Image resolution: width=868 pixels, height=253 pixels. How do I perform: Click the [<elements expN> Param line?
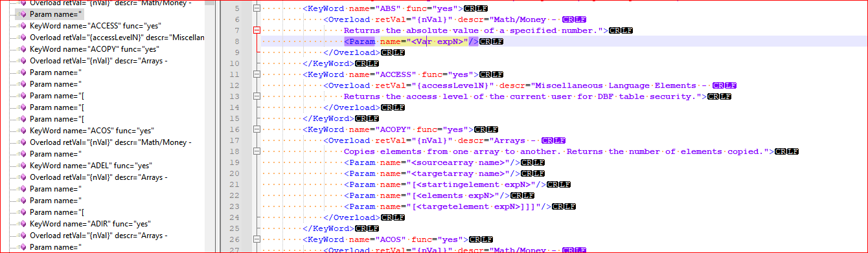426,195
